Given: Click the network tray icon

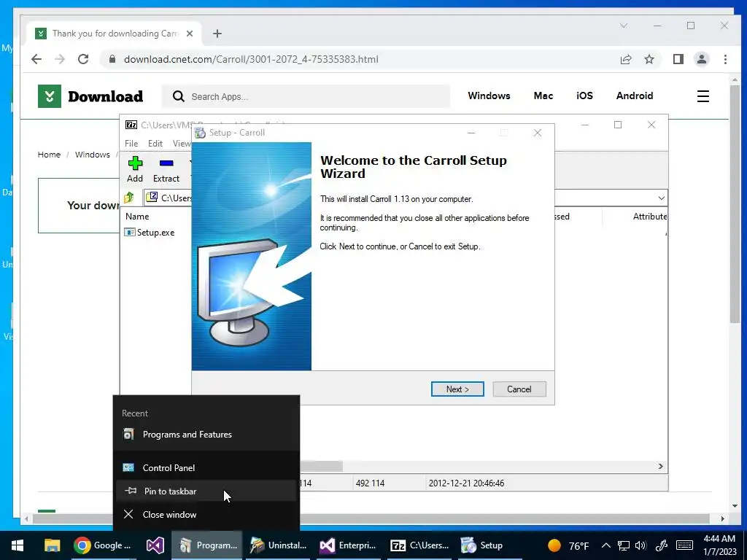Looking at the screenshot, I should [x=623, y=545].
